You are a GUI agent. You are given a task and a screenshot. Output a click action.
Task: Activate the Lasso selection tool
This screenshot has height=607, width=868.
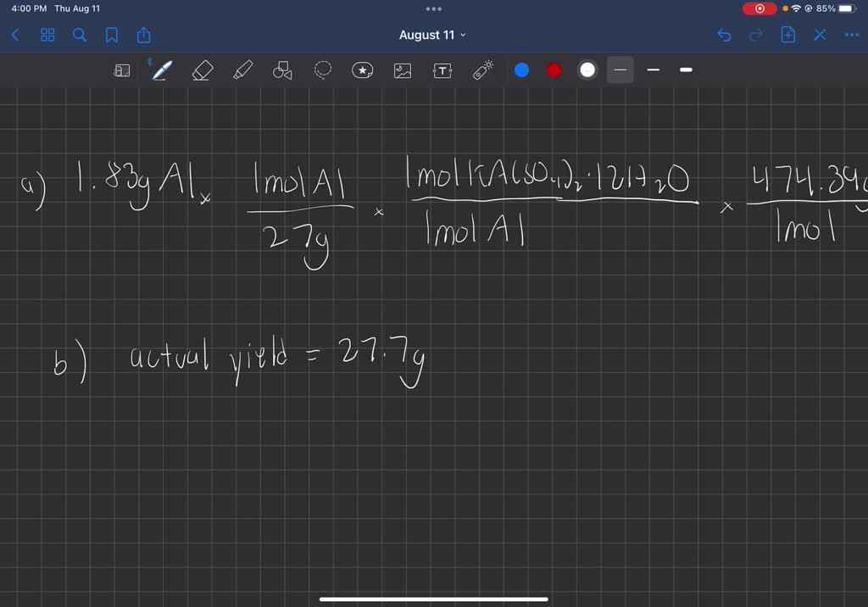[x=322, y=70]
